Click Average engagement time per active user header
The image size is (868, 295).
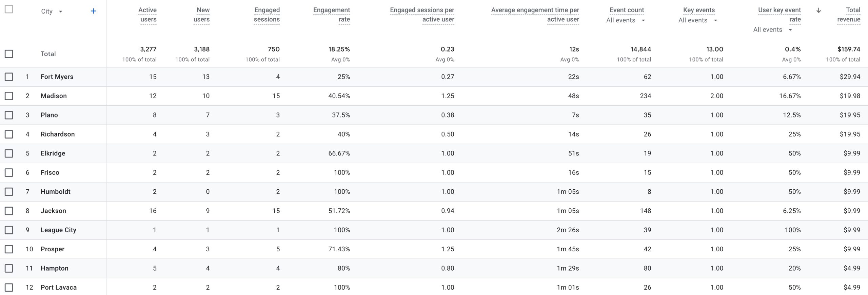point(535,15)
